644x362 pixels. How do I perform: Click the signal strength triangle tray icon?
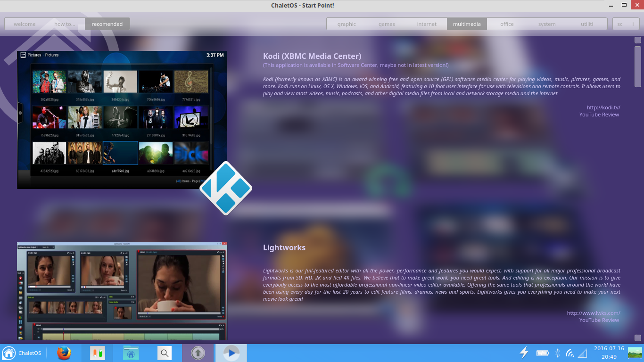point(583,353)
